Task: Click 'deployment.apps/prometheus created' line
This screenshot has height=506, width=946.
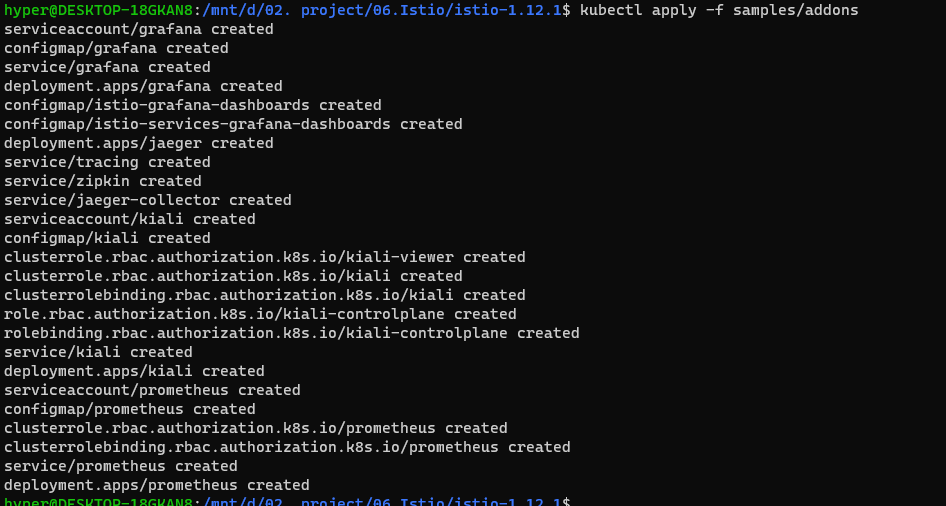Action: [157, 485]
